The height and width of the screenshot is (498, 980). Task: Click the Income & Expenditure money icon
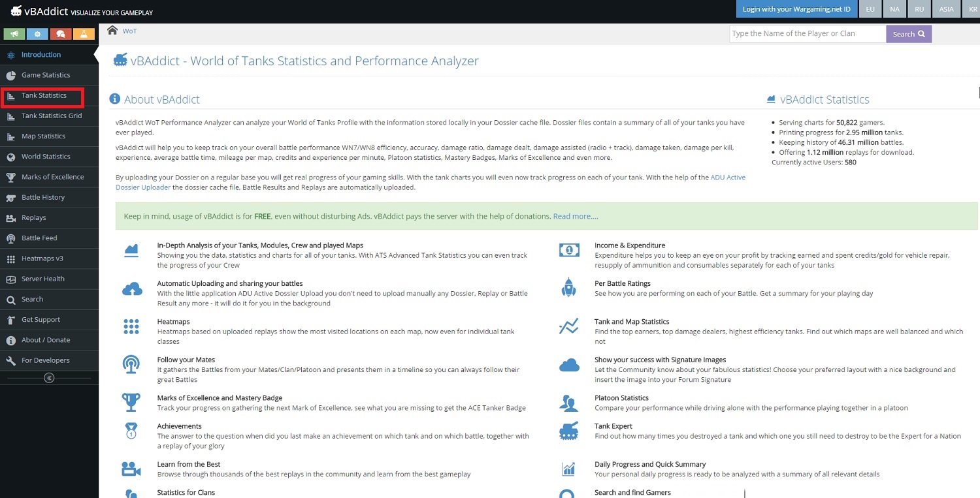[568, 250]
